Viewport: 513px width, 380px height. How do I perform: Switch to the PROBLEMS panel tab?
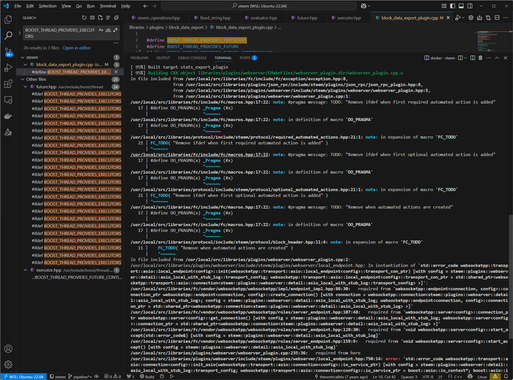click(139, 58)
